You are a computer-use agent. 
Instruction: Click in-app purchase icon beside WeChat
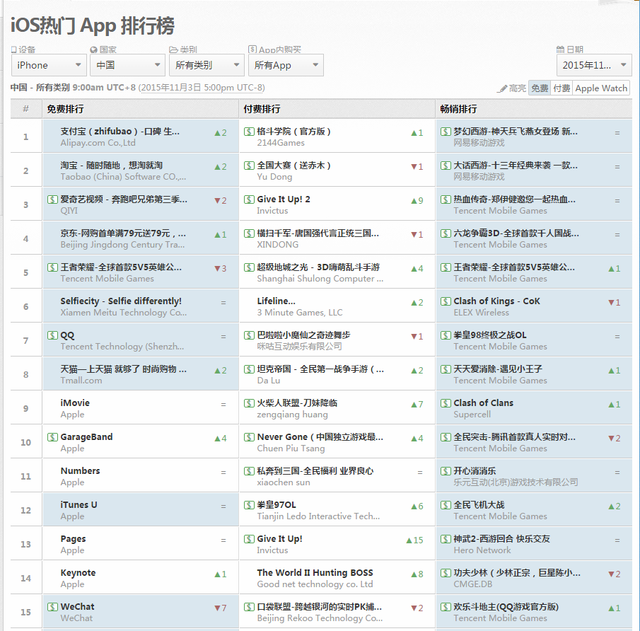[52, 607]
